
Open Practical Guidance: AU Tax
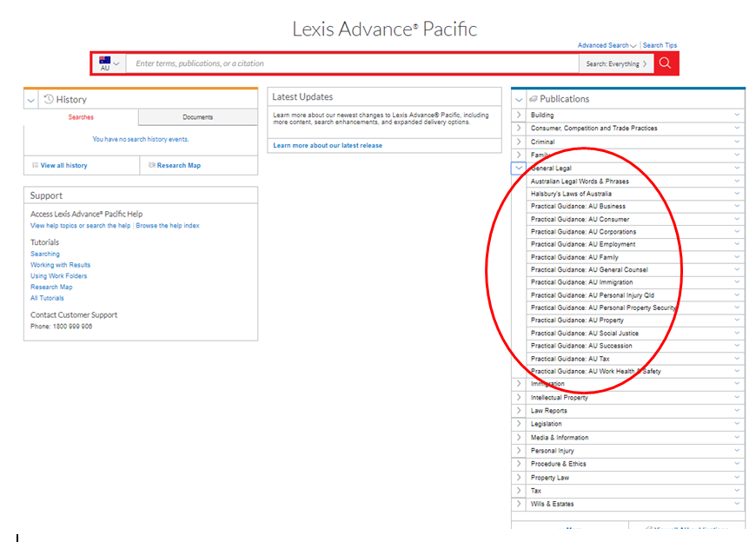tap(570, 359)
